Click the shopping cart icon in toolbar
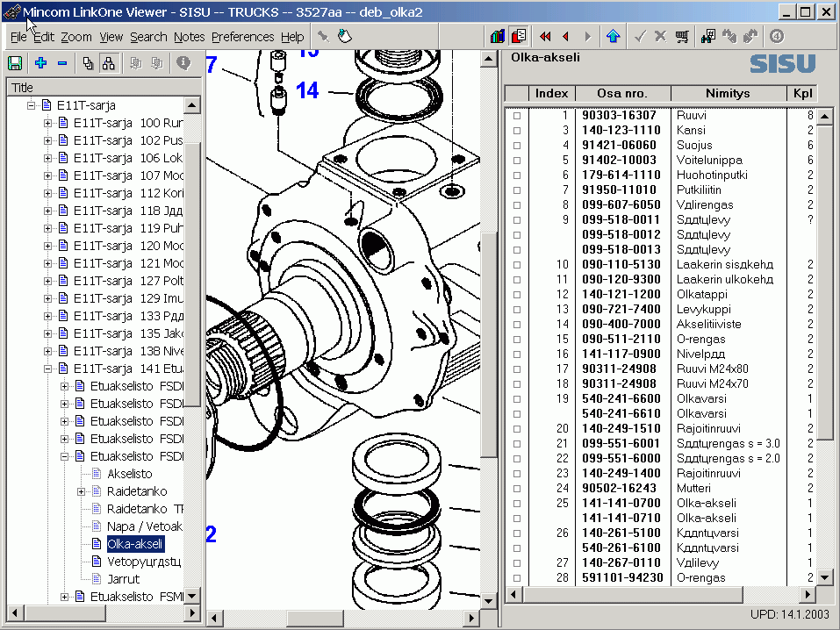840x630 pixels. click(682, 37)
